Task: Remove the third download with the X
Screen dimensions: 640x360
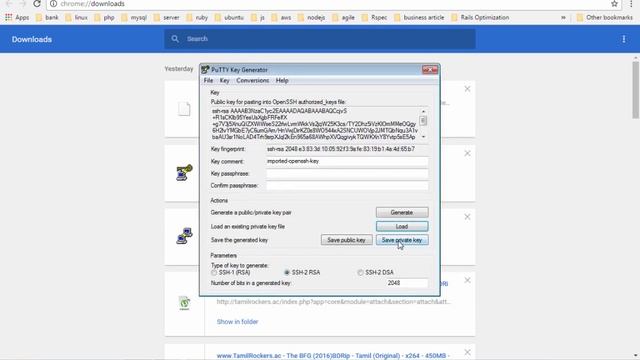Action: click(x=467, y=217)
